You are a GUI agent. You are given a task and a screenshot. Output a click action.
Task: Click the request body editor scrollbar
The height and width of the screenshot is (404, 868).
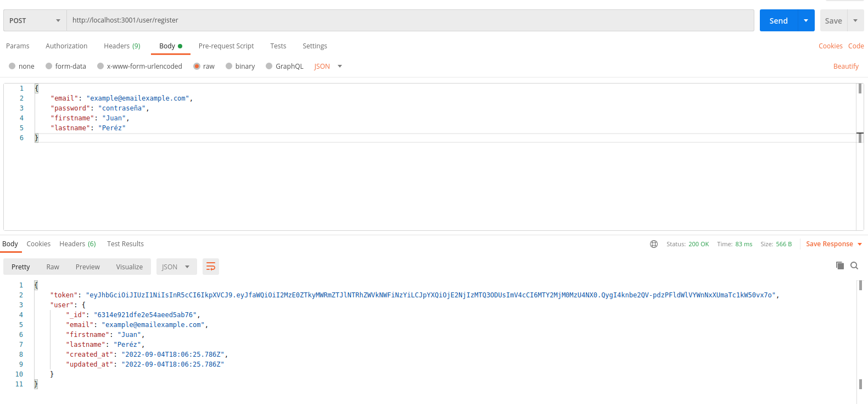click(x=860, y=137)
